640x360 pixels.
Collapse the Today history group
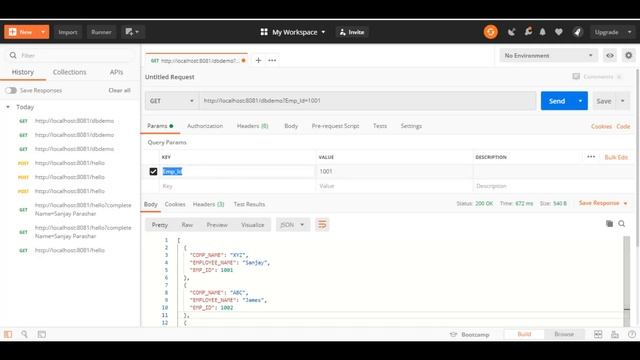click(8, 107)
